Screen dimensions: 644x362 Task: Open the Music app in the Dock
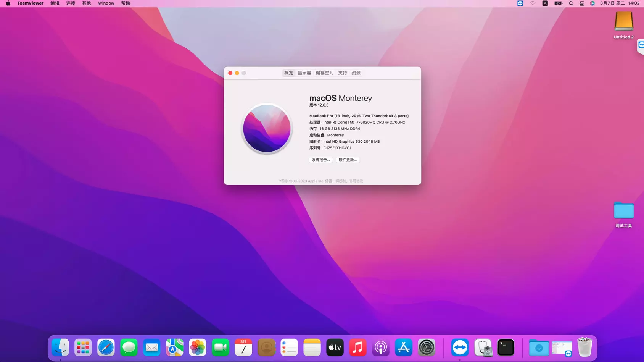357,347
